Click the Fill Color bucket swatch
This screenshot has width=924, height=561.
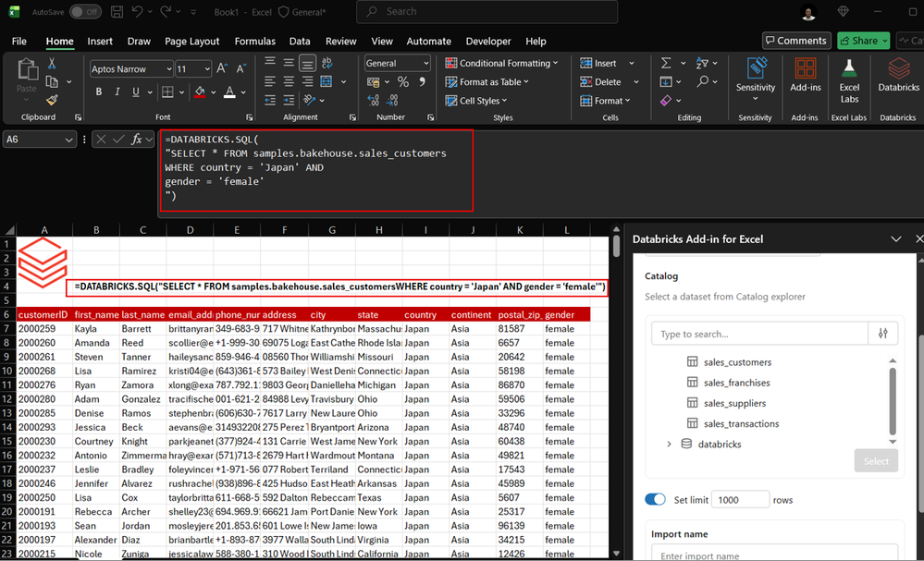200,91
